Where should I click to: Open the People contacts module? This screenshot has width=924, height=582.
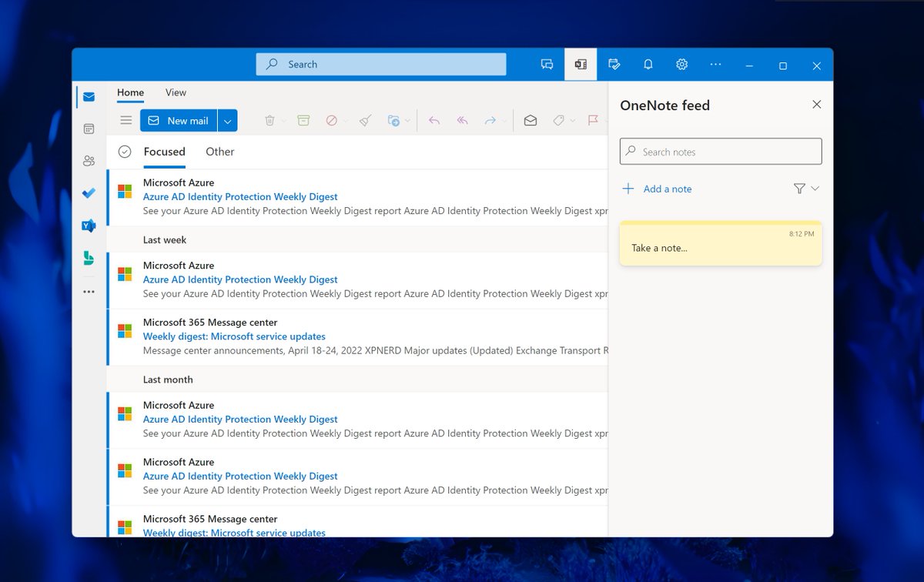click(89, 161)
